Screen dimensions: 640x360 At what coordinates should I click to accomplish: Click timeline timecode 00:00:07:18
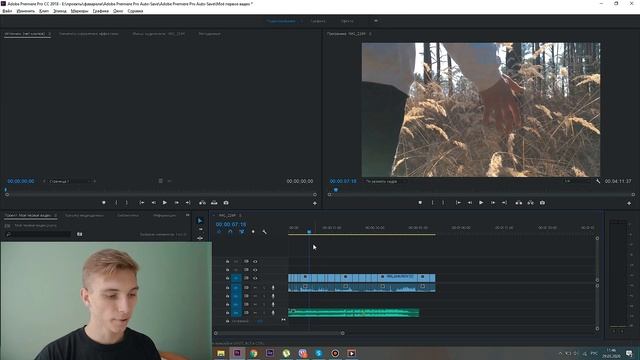(x=231, y=224)
